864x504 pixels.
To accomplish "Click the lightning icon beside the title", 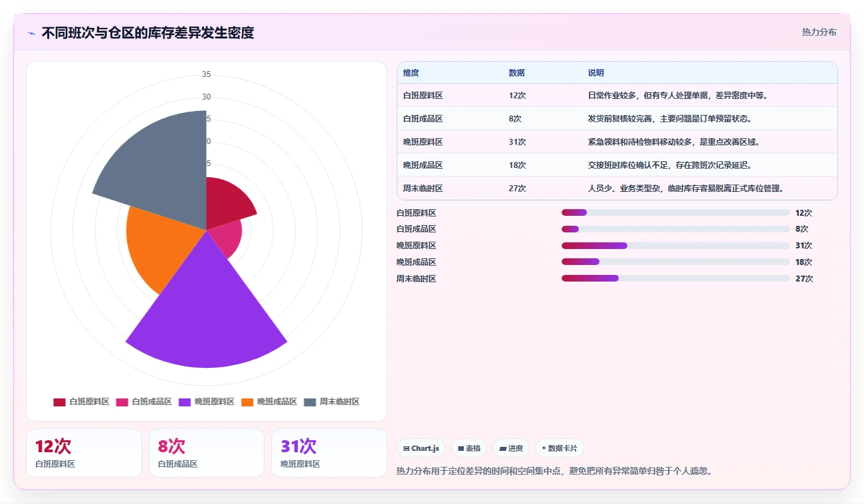I will tap(31, 33).
